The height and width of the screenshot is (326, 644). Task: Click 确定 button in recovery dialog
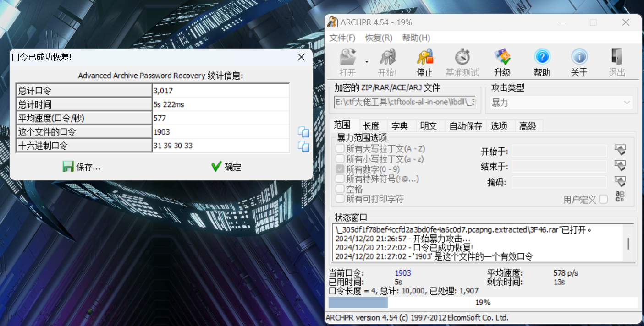(226, 167)
